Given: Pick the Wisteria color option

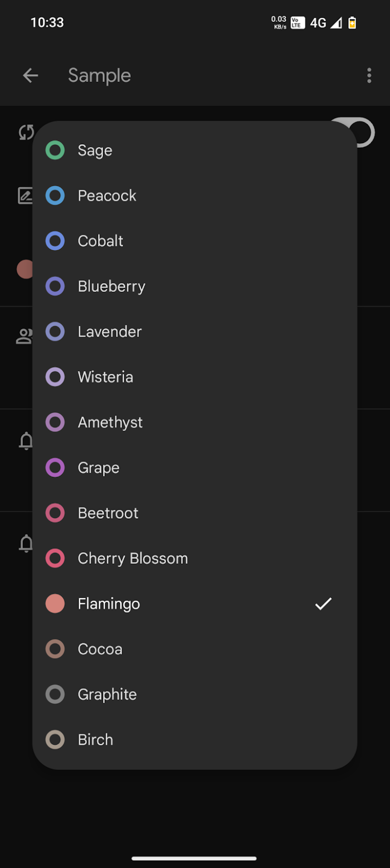Looking at the screenshot, I should (x=105, y=377).
